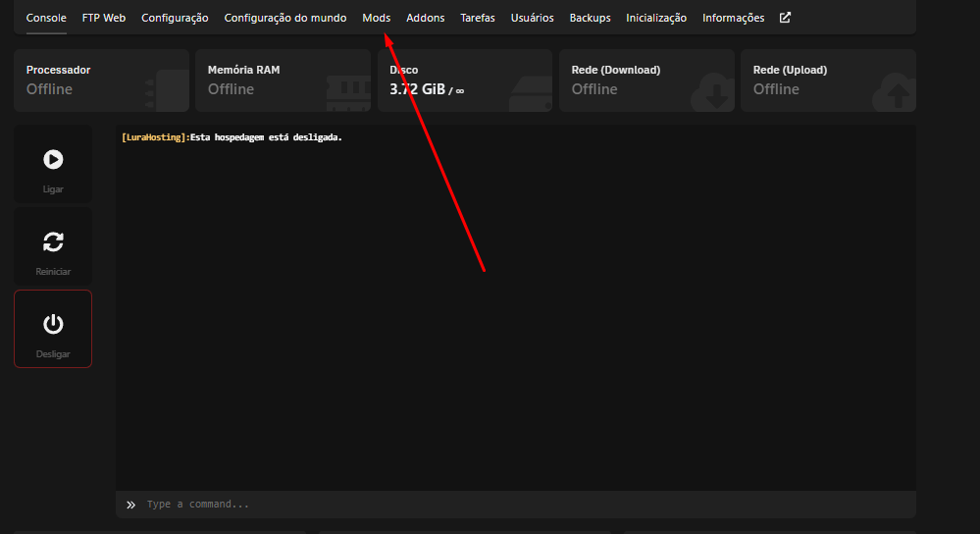The width and height of the screenshot is (980, 534).
Task: Open the Configuração do mundo tab
Action: coord(284,18)
